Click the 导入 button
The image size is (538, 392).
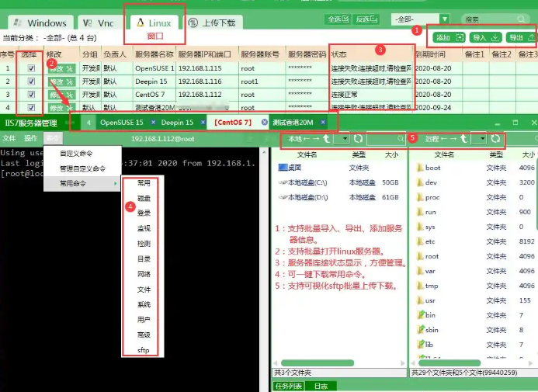pos(486,37)
